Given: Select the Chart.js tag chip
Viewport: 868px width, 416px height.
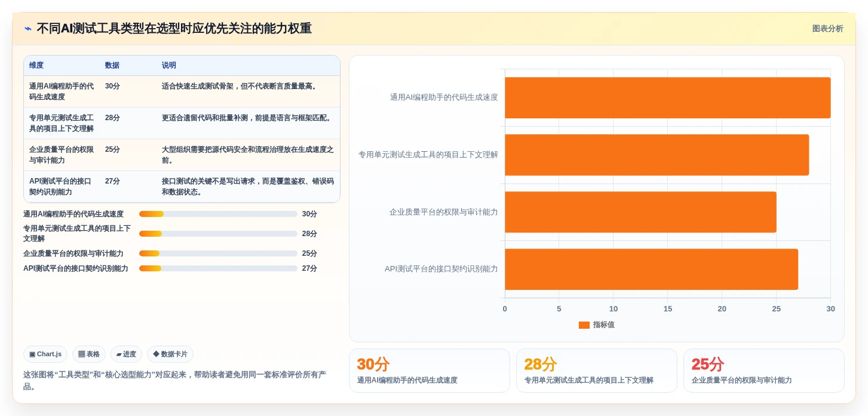Looking at the screenshot, I should click(45, 354).
